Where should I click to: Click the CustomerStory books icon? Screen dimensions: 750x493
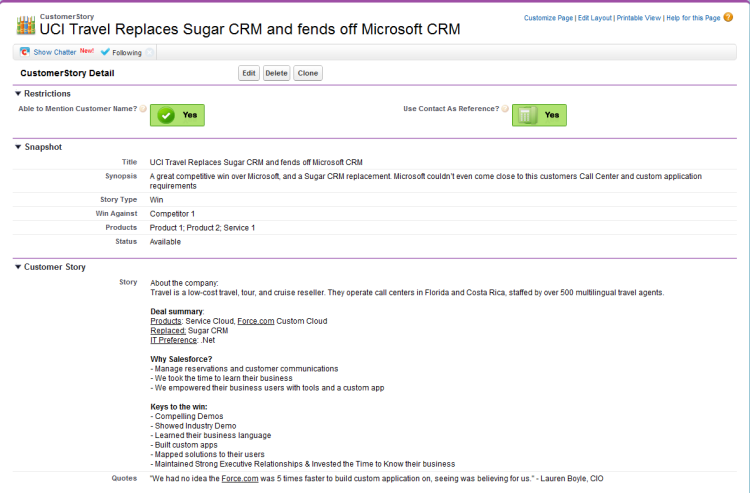pos(25,24)
